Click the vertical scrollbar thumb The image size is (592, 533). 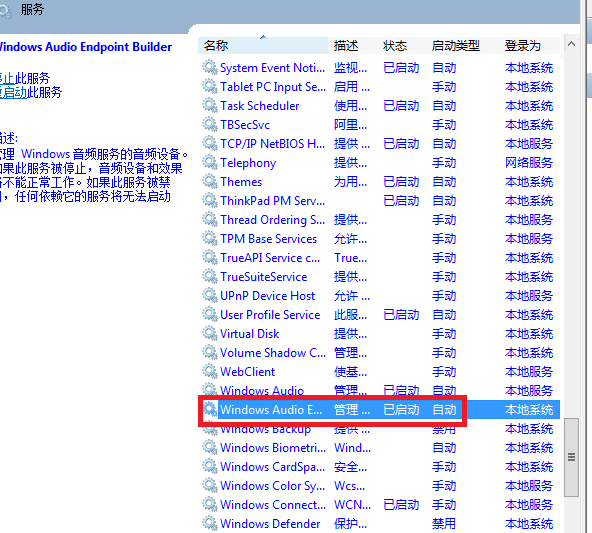[571, 457]
